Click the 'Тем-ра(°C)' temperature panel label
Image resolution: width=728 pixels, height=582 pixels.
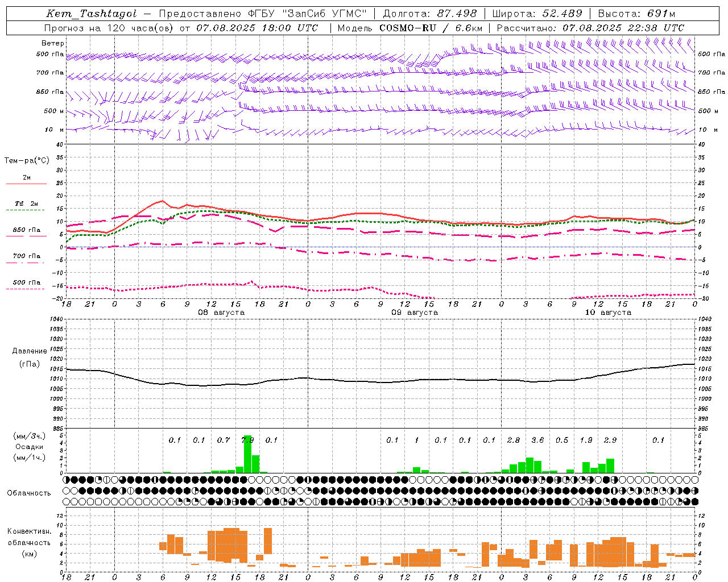pos(27,161)
